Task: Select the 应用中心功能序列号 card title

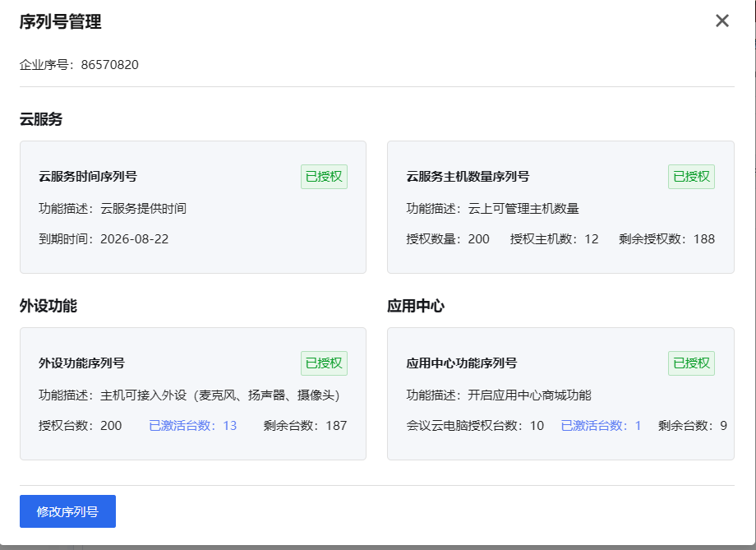Action: (x=462, y=363)
